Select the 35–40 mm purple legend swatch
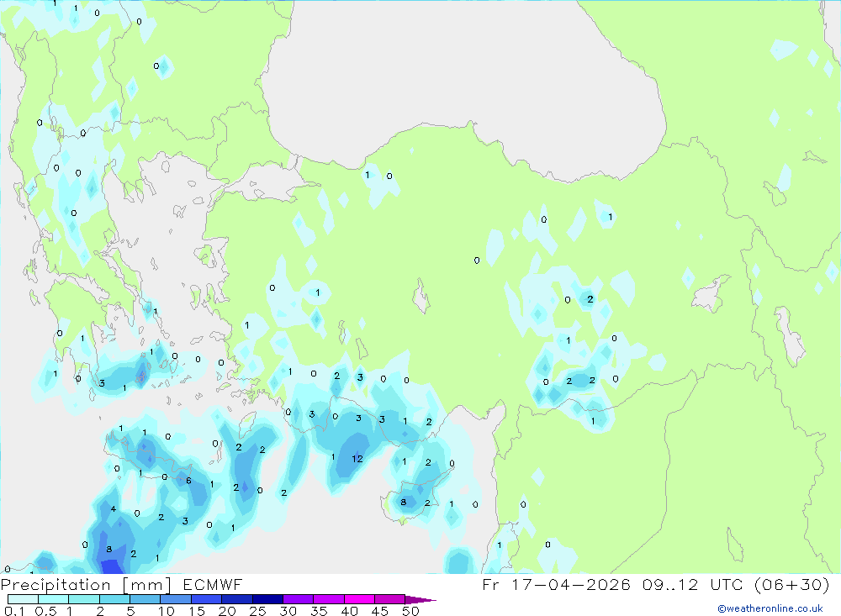The height and width of the screenshot is (616, 841). [x=329, y=599]
